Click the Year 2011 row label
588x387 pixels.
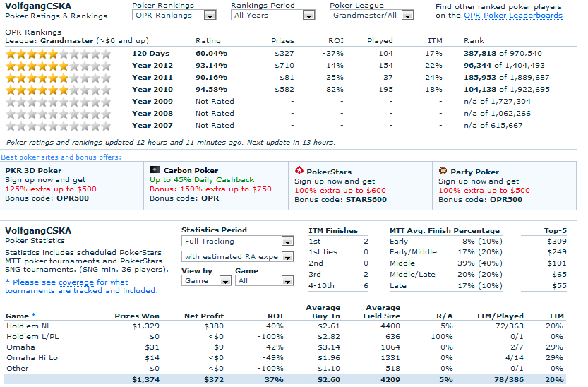[x=152, y=77]
